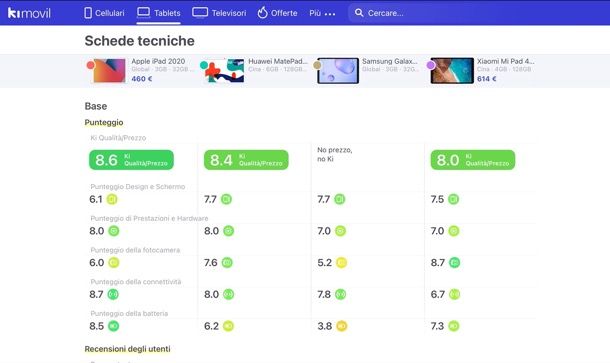Click the 8.7 connectivity score icon for iPad
Screen dimensions: 610x363
click(x=113, y=295)
